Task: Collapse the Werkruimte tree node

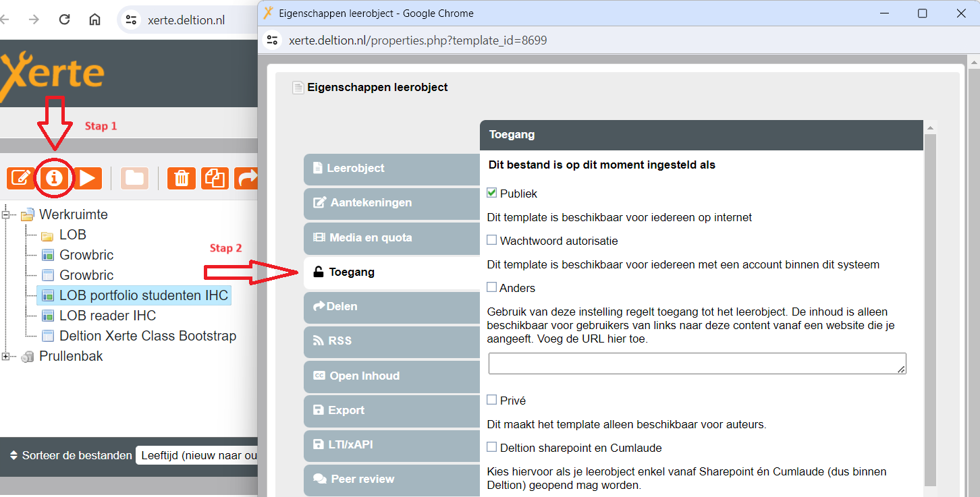Action: 6,215
